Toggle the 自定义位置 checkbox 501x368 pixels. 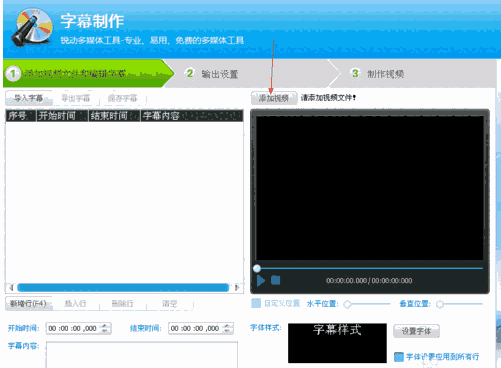pyautogui.click(x=256, y=303)
